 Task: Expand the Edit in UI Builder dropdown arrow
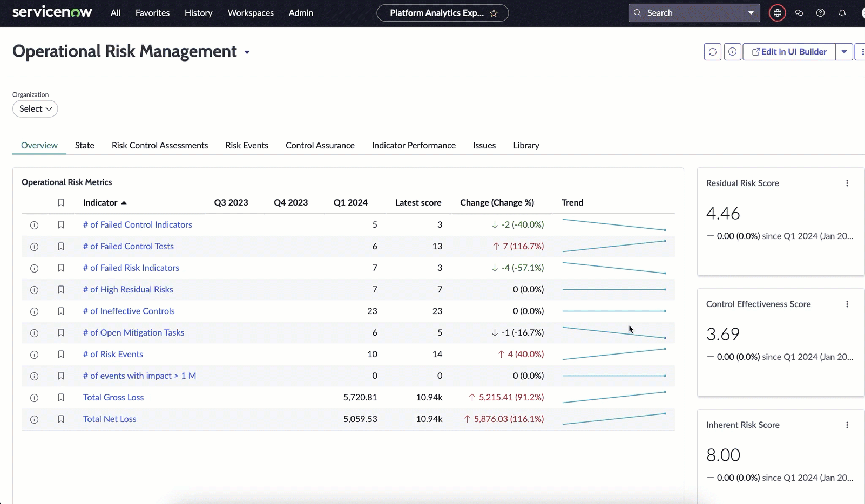(x=844, y=52)
